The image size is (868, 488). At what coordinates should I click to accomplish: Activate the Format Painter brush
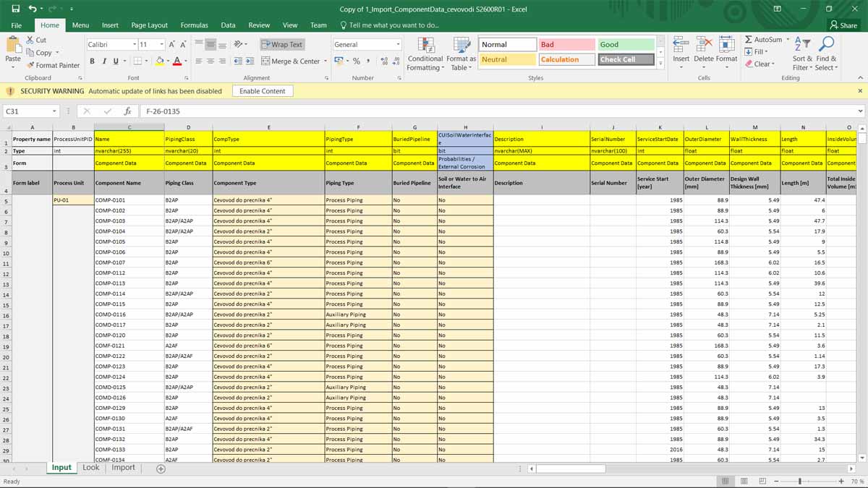(x=53, y=65)
